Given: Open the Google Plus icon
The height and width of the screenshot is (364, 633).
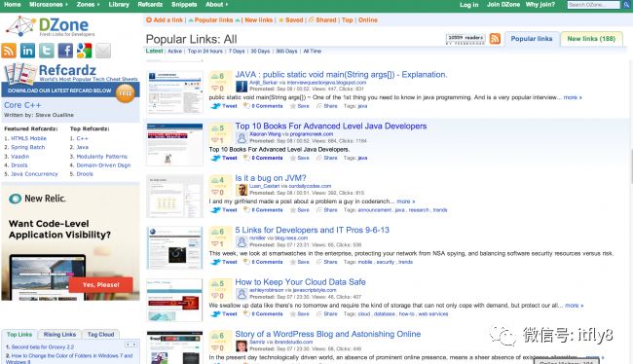Looking at the screenshot, I should click(x=85, y=51).
